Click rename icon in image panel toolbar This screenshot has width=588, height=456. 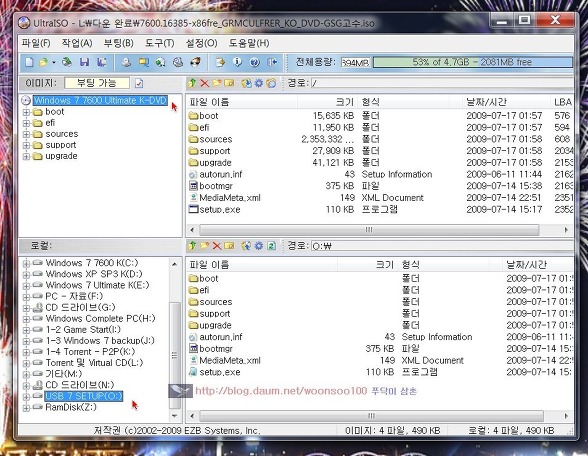click(x=229, y=83)
